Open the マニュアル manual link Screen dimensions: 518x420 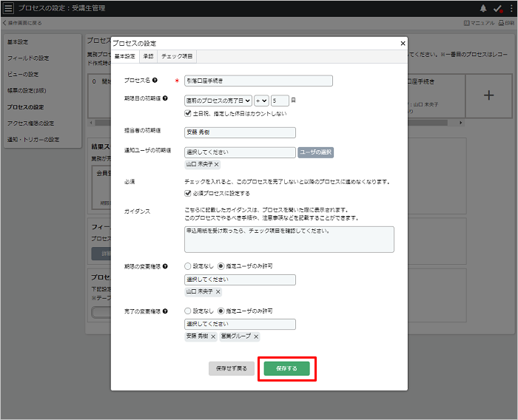[480, 23]
